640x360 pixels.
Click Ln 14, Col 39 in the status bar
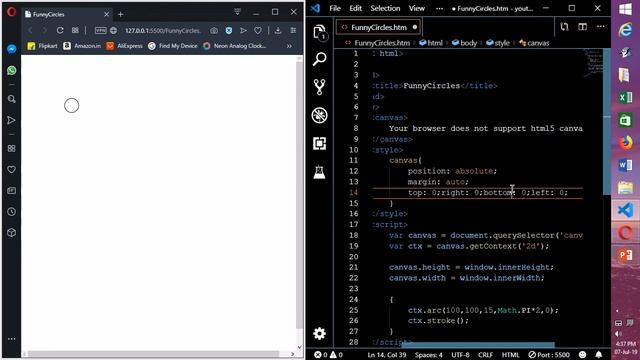387,355
